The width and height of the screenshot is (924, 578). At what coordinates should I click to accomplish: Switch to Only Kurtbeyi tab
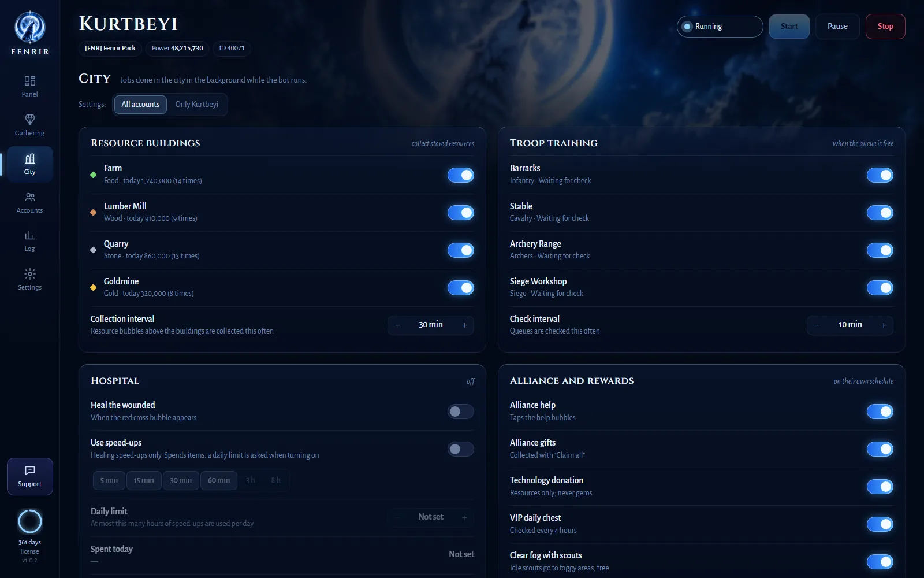(197, 105)
